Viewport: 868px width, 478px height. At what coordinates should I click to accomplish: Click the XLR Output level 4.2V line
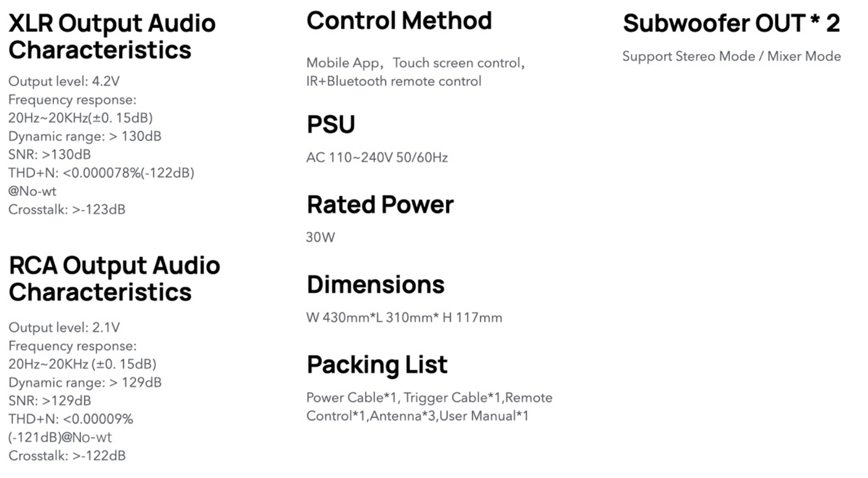[64, 81]
